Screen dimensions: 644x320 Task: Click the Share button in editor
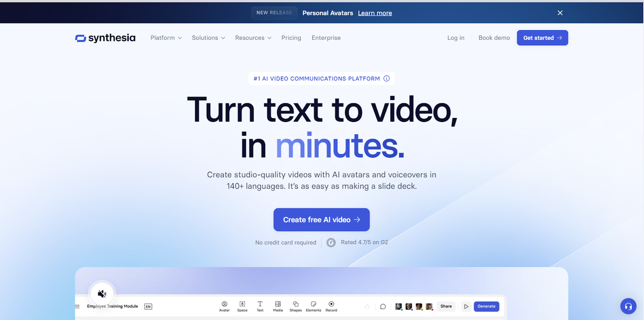tap(446, 306)
